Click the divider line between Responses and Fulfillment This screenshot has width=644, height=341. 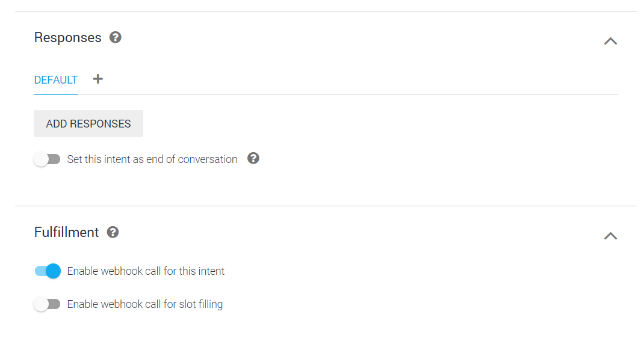coord(326,206)
